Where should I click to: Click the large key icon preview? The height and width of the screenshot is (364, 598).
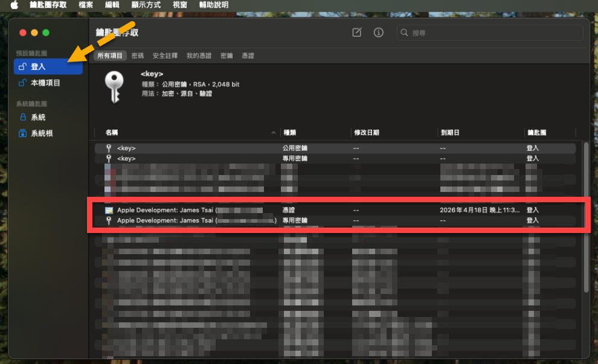click(114, 86)
